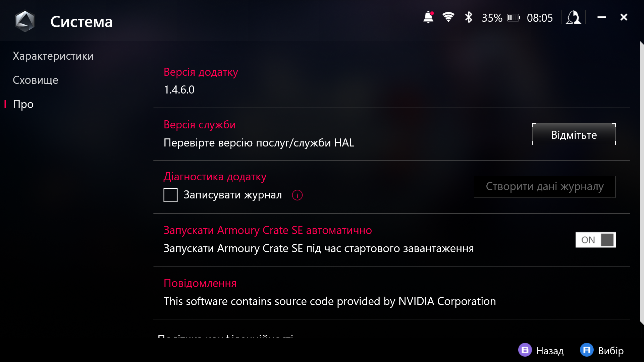Image resolution: width=644 pixels, height=362 pixels.
Task: Click the Повідомлення NVIDIA notice text
Action: pyautogui.click(x=329, y=301)
